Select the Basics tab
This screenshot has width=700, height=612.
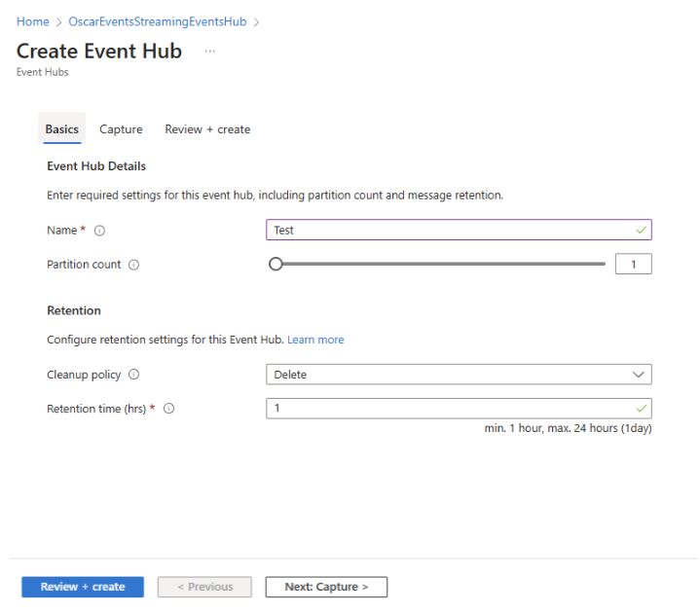coord(62,129)
